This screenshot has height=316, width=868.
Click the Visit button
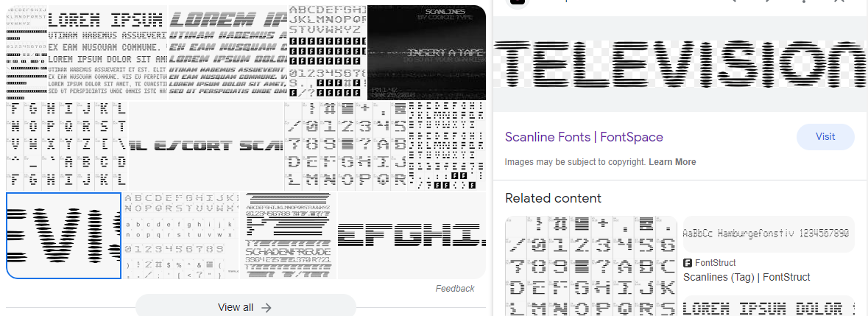[825, 137]
